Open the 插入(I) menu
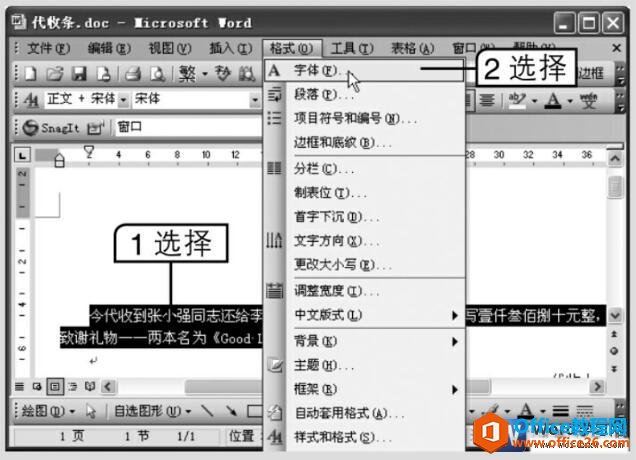The height and width of the screenshot is (460, 636). 230,48
